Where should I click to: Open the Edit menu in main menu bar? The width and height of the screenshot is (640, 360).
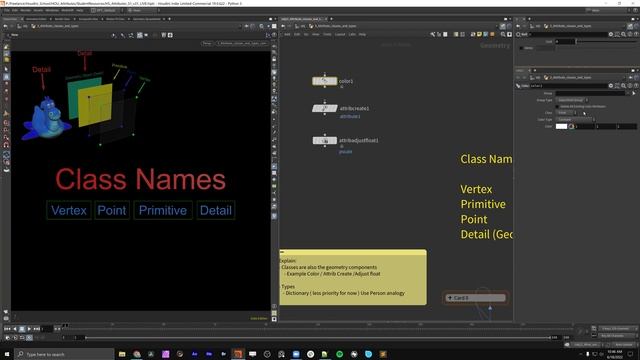coord(15,10)
